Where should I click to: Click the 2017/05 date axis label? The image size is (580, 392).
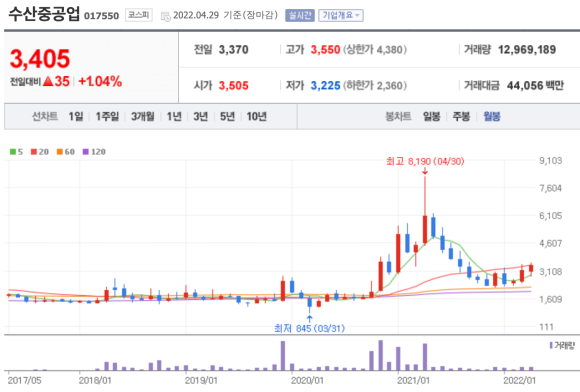[24, 380]
